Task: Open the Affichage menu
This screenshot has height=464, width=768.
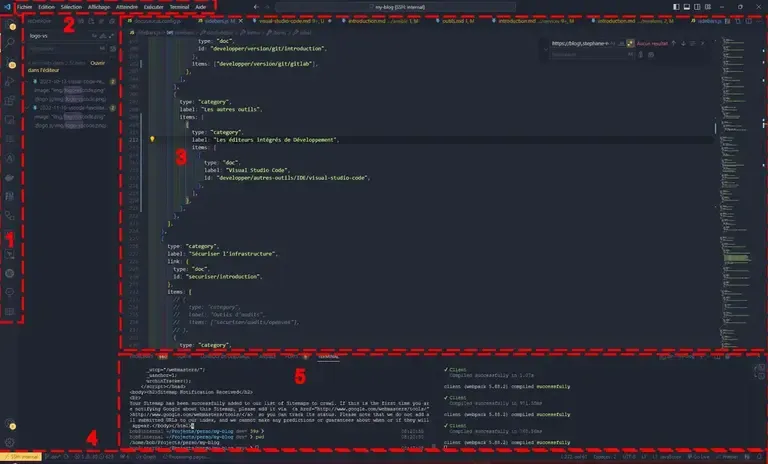Action: (x=99, y=7)
